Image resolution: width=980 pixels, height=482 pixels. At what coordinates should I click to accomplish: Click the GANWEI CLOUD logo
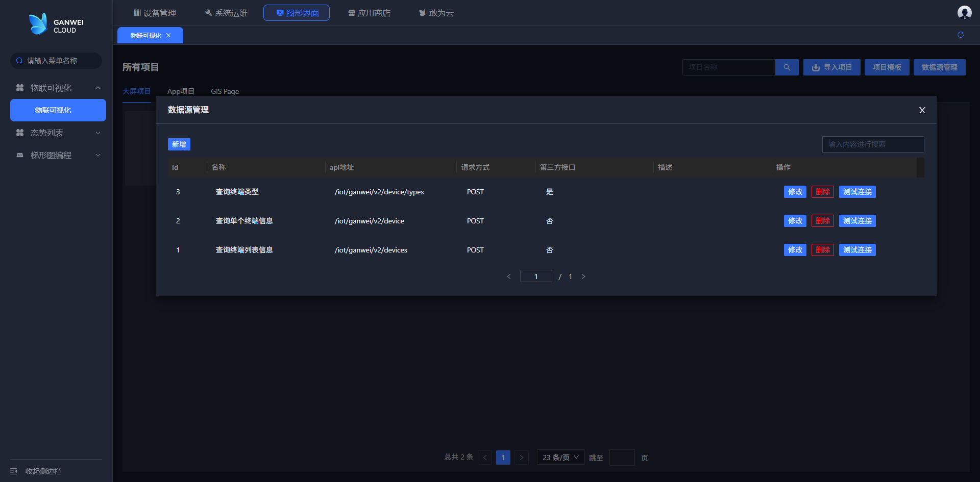pyautogui.click(x=56, y=24)
